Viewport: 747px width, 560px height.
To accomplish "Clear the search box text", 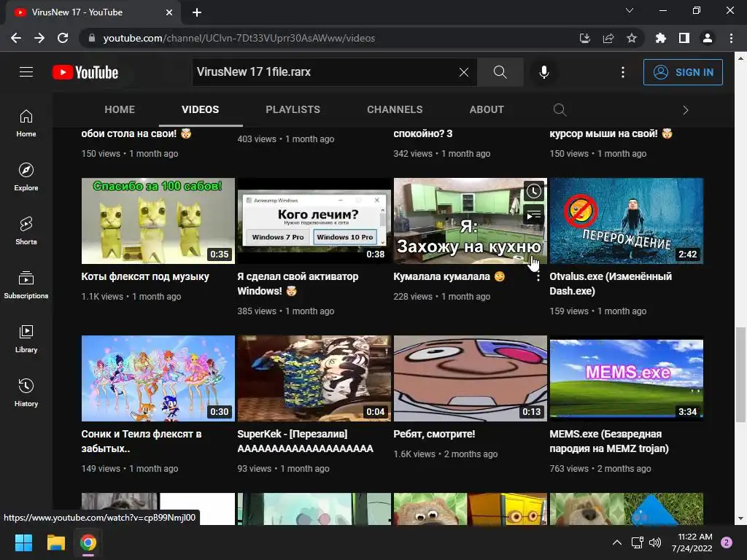I will tap(463, 72).
